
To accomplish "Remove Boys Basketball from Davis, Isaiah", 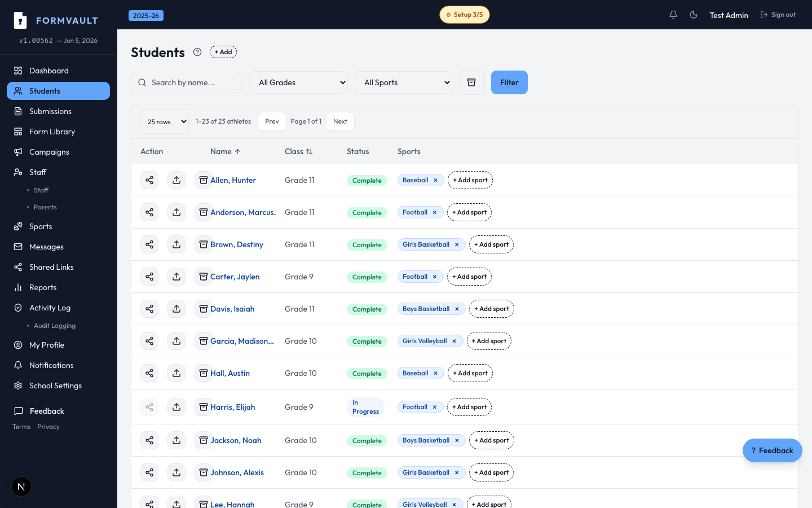I will 457,309.
